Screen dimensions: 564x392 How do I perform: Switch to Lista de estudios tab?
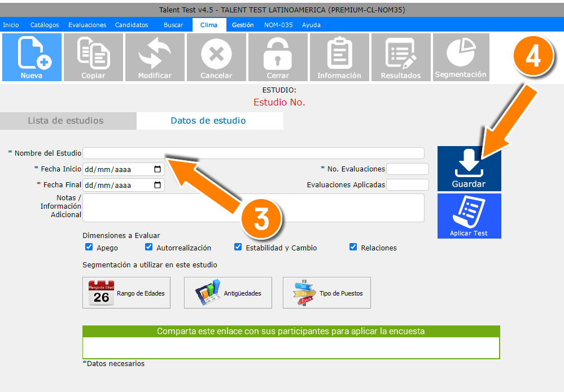tap(68, 121)
